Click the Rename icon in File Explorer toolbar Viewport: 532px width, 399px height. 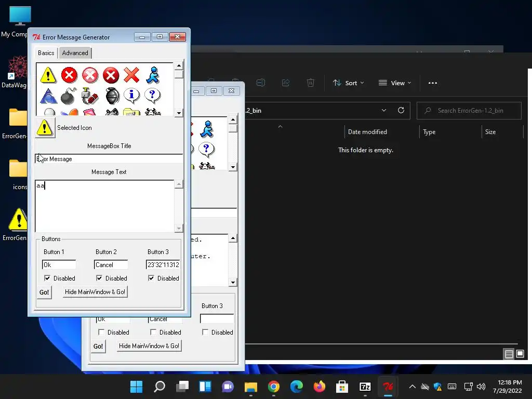pyautogui.click(x=261, y=83)
